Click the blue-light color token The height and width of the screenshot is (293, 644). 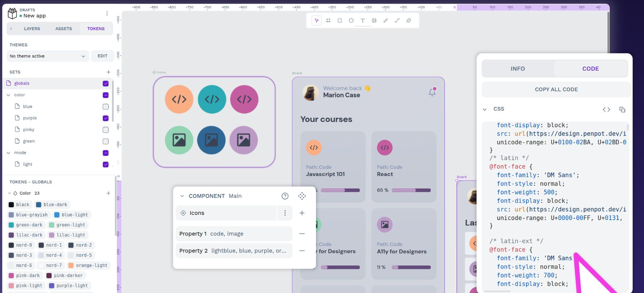[71, 215]
